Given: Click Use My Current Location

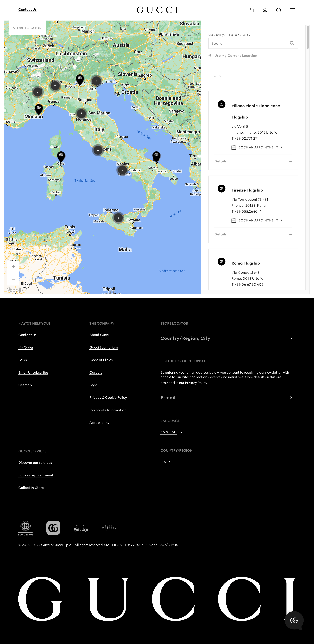Looking at the screenshot, I should [235, 55].
